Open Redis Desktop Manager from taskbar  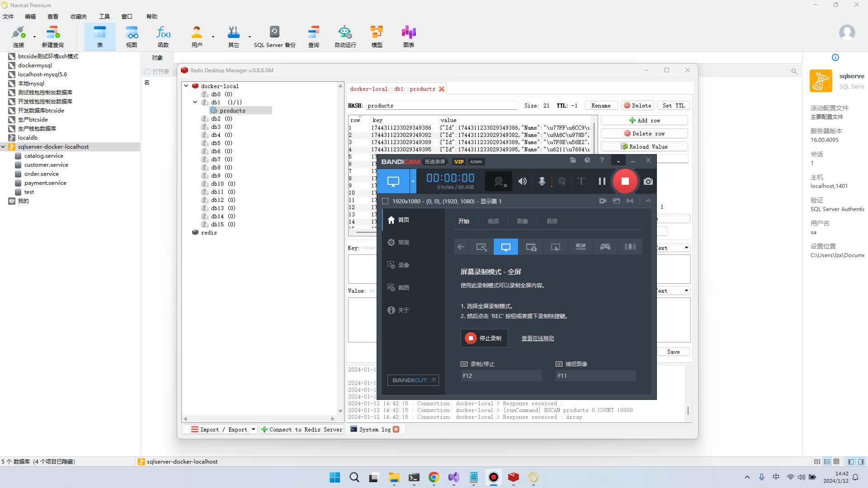513,478
